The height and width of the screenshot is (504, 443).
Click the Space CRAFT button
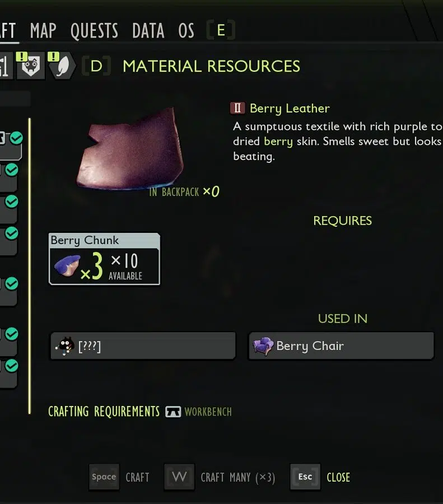tap(119, 477)
